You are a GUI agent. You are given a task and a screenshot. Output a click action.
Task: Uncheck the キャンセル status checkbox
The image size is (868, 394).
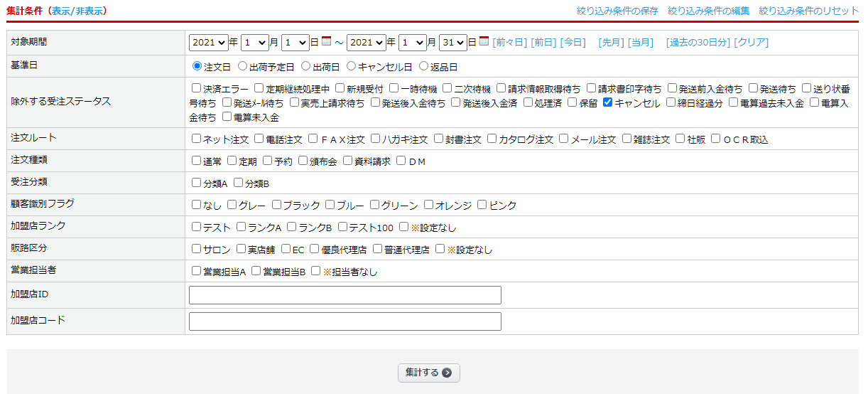tap(608, 102)
